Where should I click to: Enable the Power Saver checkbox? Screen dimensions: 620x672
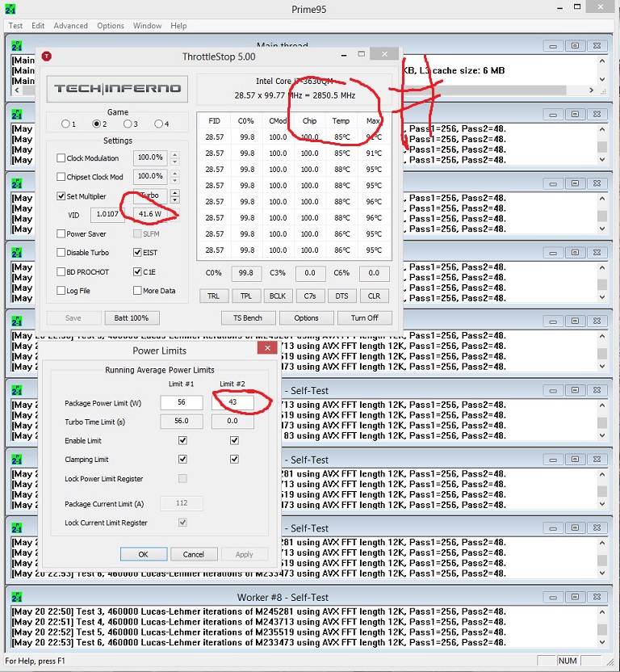61,233
